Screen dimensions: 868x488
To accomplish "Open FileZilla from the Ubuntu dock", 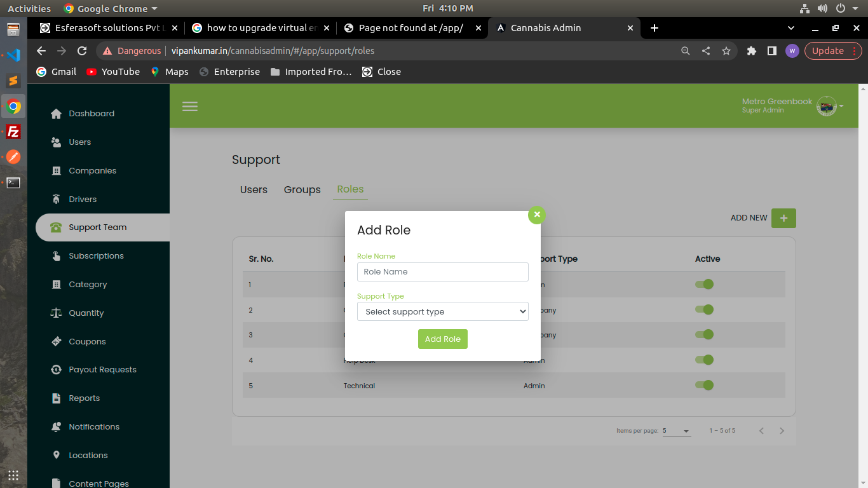I will (13, 132).
